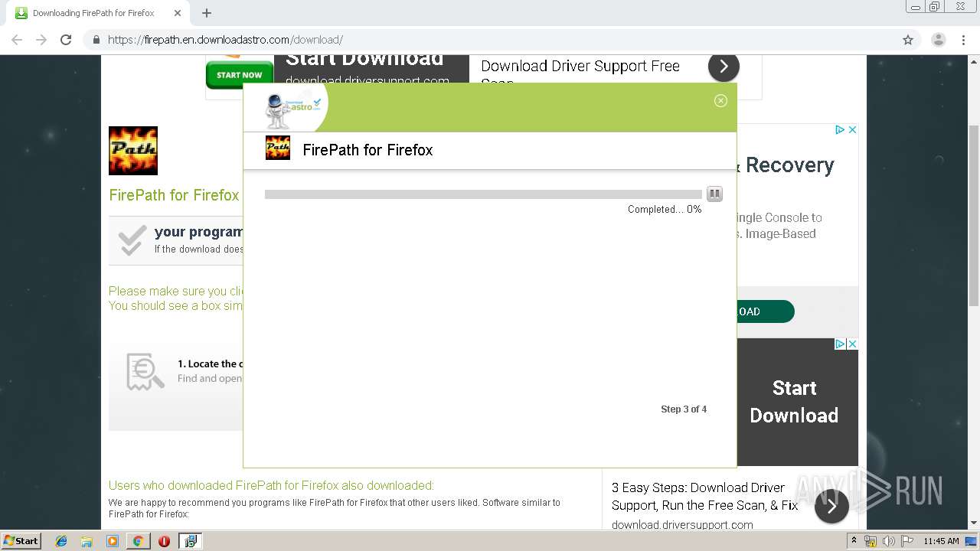Switch to Chrome taskbar button

click(x=138, y=541)
